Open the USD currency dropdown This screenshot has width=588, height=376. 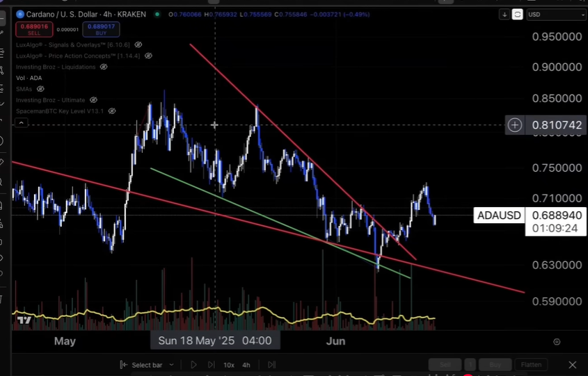point(556,15)
